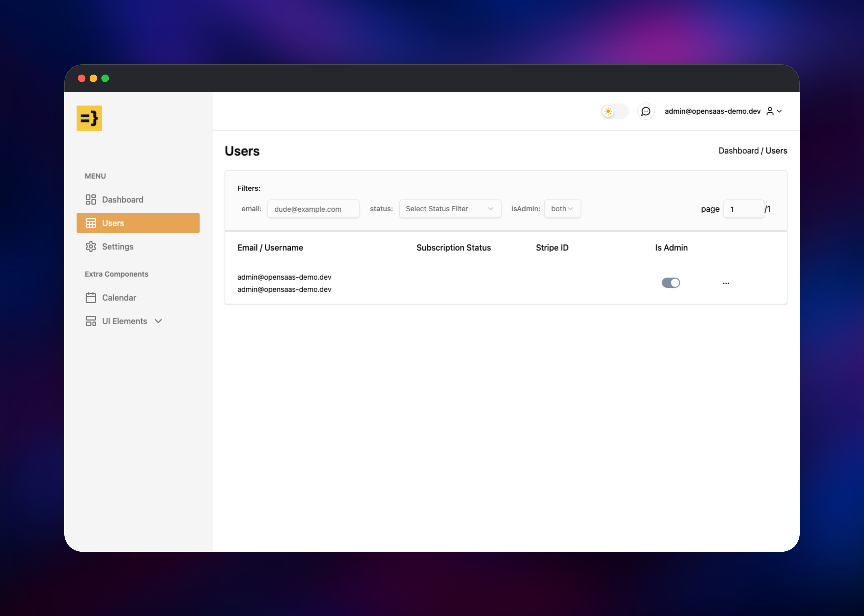
Task: Click the Users table icon in sidebar
Action: (91, 223)
